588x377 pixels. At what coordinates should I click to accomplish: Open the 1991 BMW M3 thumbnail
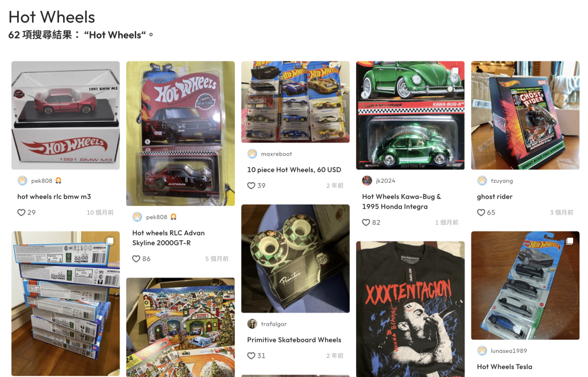click(x=65, y=116)
